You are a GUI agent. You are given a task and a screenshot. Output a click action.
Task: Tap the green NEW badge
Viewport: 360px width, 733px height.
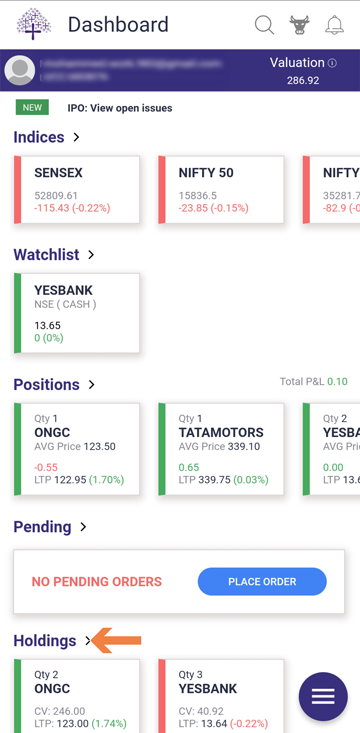coord(32,108)
